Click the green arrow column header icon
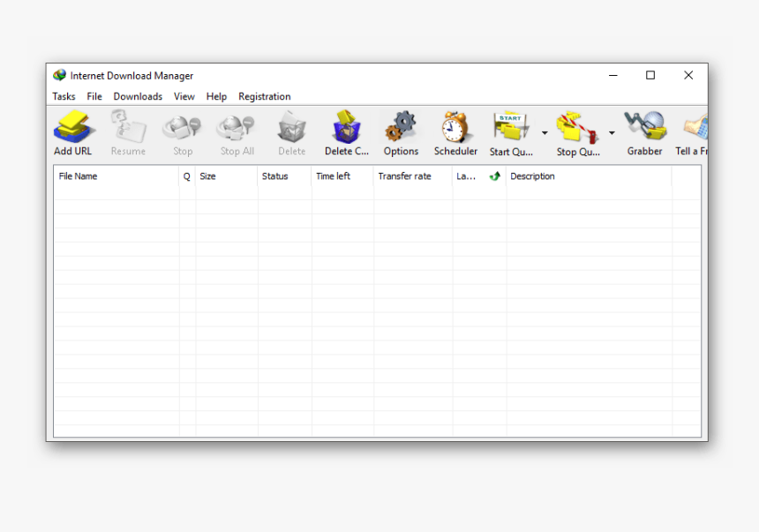This screenshot has height=532, width=759. tap(494, 176)
